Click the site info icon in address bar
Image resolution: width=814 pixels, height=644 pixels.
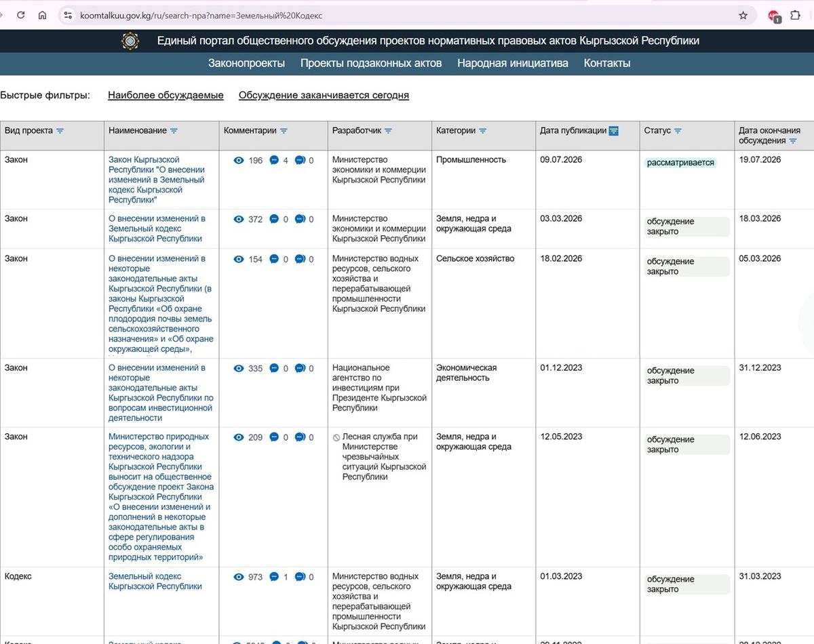click(x=67, y=15)
